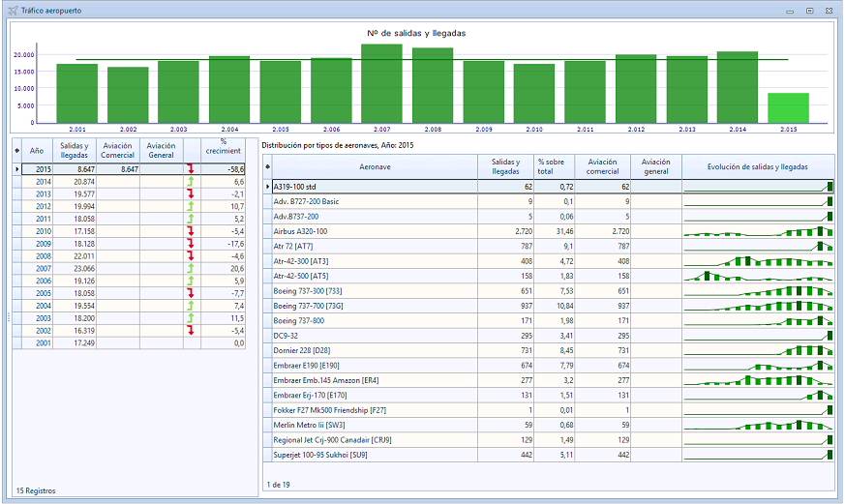The height and width of the screenshot is (504, 845).
Task: Click the Año column header
Action: tap(37, 150)
